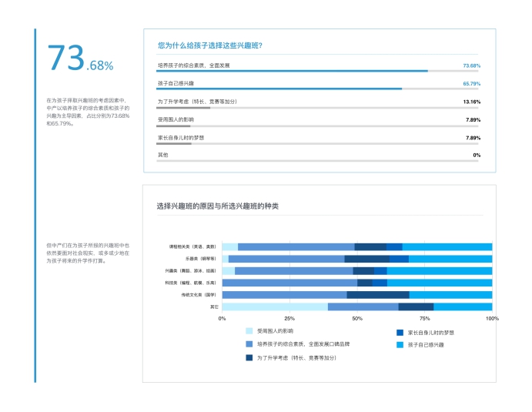This screenshot has height=412, width=532.
Task: Click the light blue segment of the 其它 bar
Action: pos(274,306)
